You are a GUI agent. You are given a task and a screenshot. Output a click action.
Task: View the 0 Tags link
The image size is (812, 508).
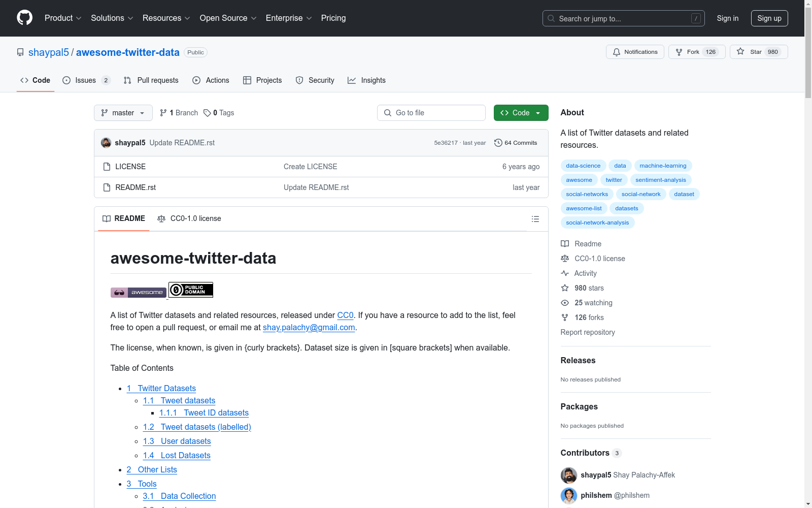(219, 113)
